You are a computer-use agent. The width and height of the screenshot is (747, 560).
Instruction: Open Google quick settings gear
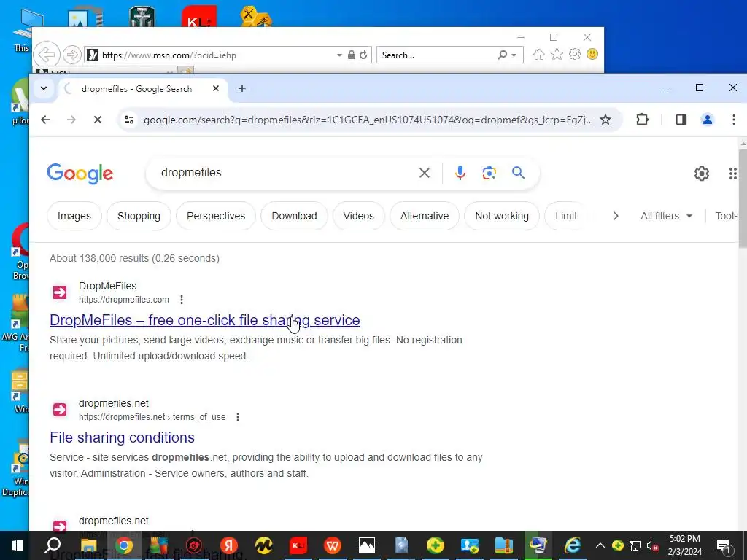pyautogui.click(x=701, y=174)
